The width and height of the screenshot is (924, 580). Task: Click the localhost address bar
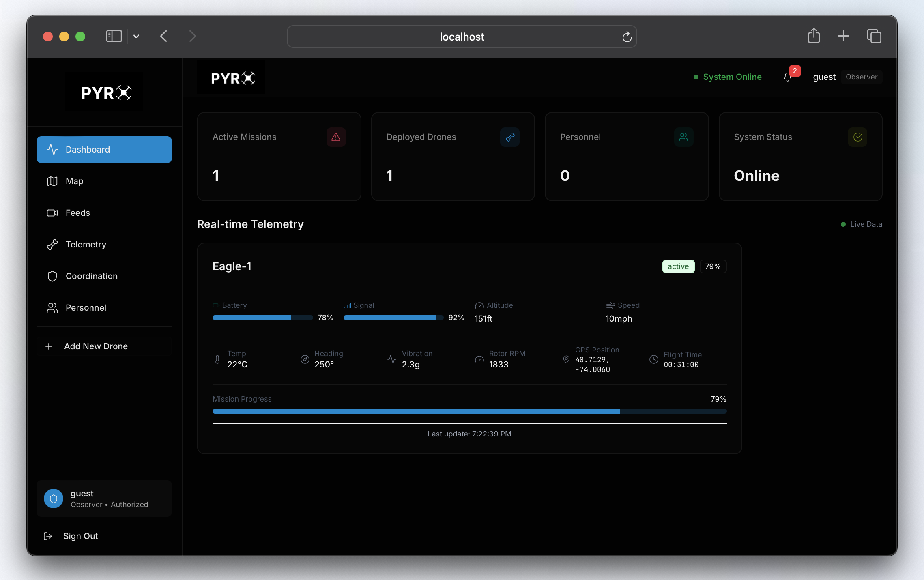[x=462, y=37]
